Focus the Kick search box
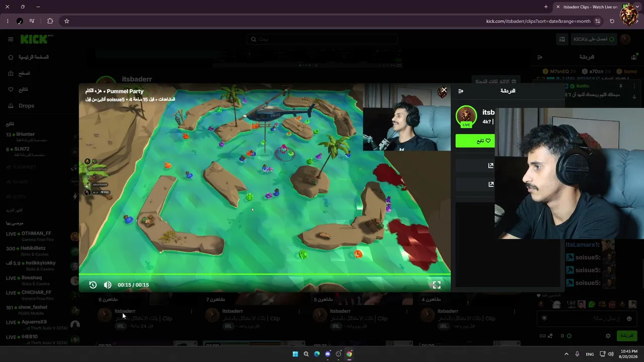 tap(322, 39)
